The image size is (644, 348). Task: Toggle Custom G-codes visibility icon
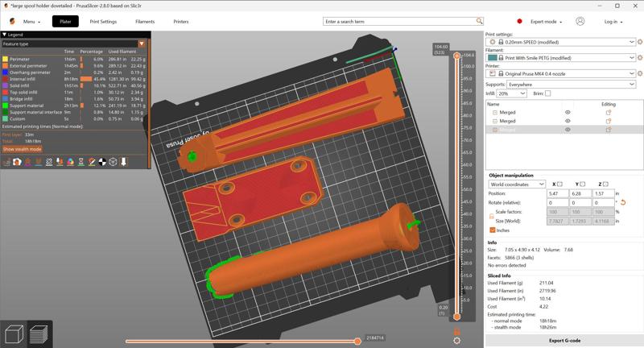click(x=92, y=162)
